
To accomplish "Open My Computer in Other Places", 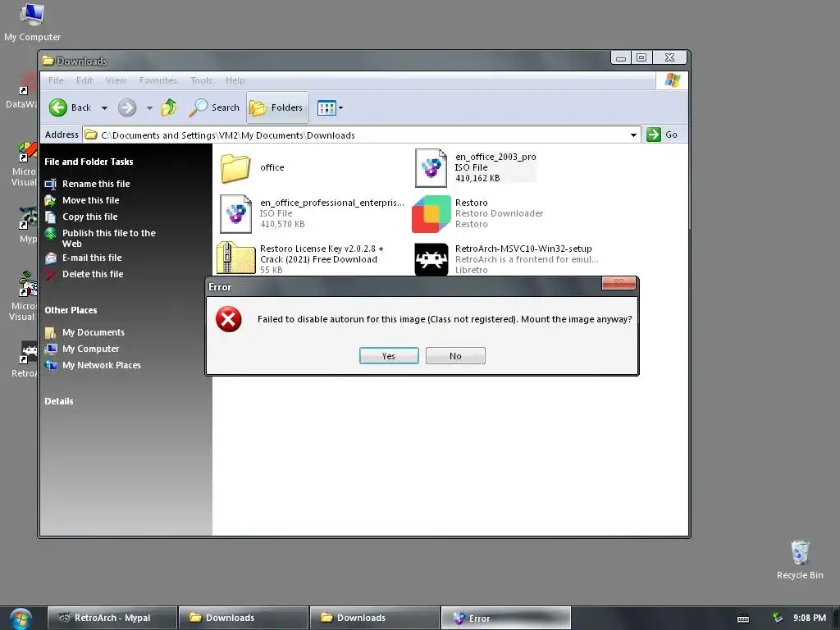I will tap(90, 349).
